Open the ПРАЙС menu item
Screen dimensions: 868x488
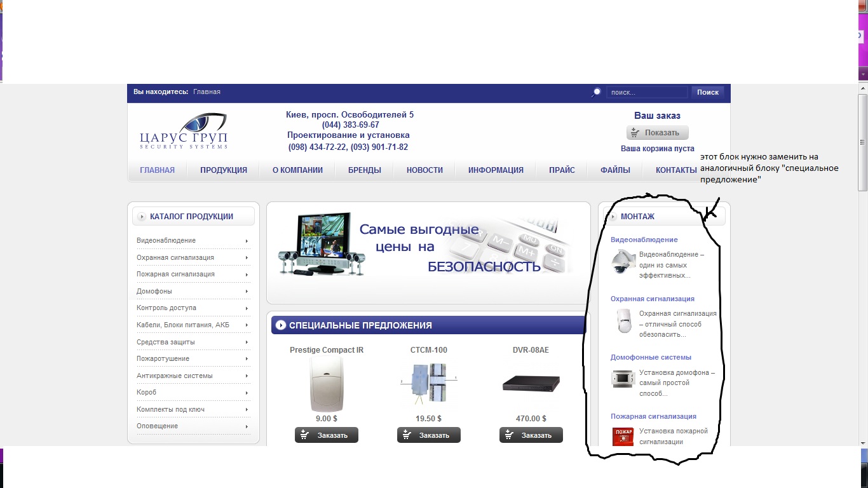(562, 170)
